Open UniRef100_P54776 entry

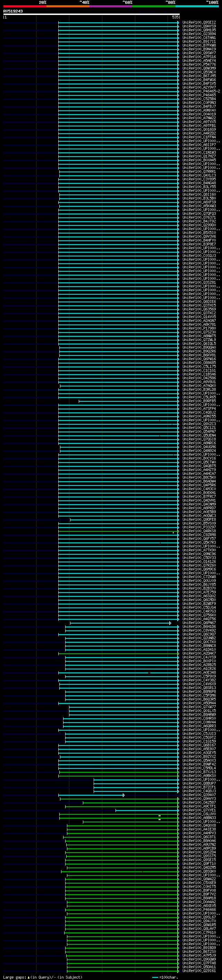click(x=199, y=64)
